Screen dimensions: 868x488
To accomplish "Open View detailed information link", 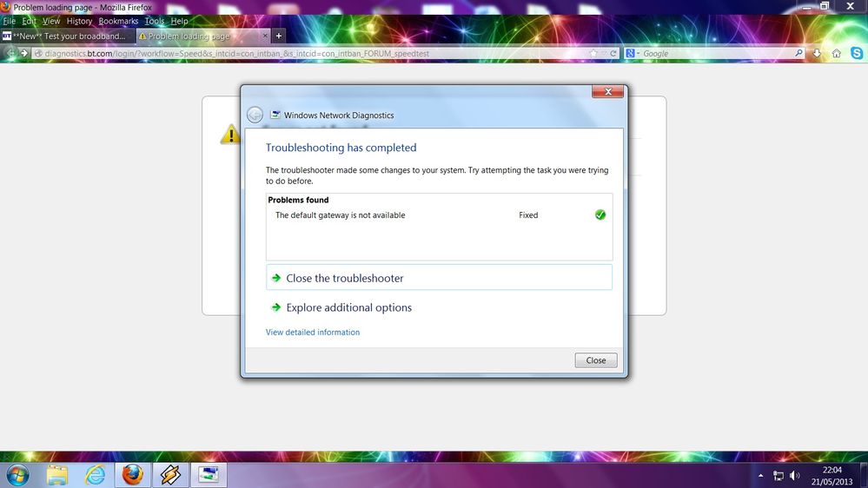I will pyautogui.click(x=312, y=332).
